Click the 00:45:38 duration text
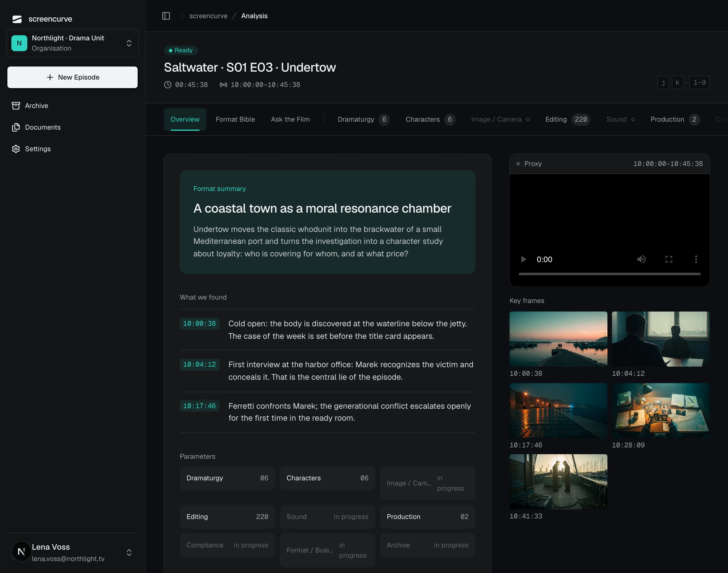The image size is (728, 573). point(191,85)
